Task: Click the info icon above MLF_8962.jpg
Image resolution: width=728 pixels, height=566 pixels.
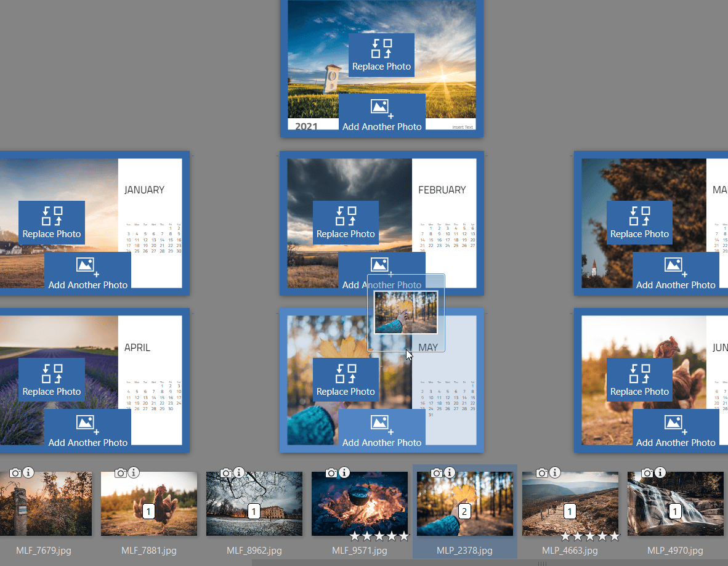Action: coord(239,472)
